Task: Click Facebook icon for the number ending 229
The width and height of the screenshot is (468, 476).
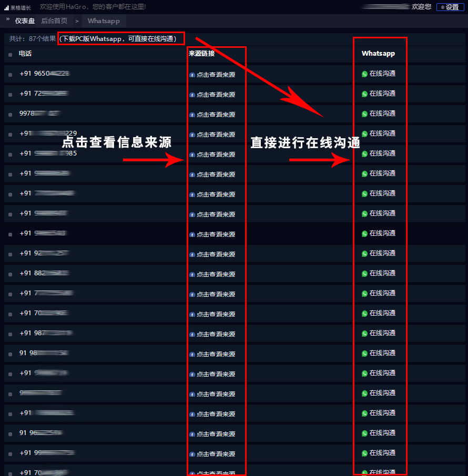Action: click(x=192, y=135)
